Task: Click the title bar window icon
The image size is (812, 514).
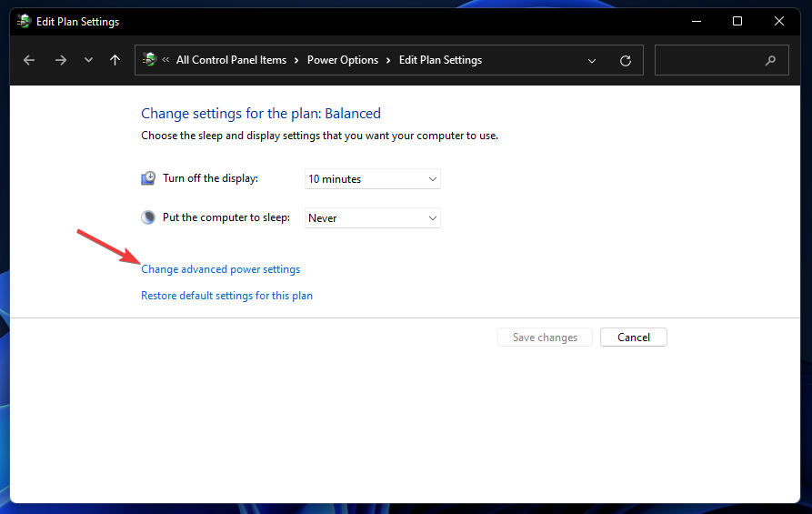Action: coord(24,21)
